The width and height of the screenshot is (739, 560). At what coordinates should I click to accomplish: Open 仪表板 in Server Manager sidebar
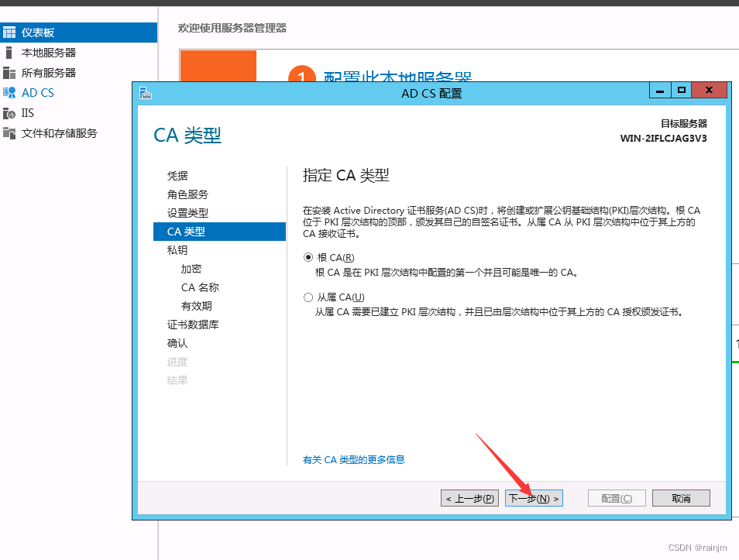pos(79,33)
